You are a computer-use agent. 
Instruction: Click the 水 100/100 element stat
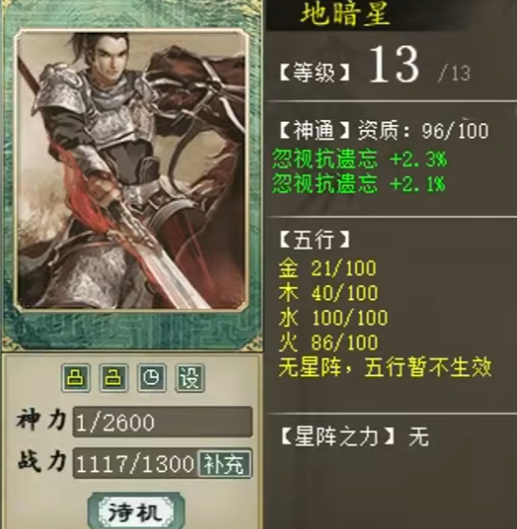tap(333, 318)
